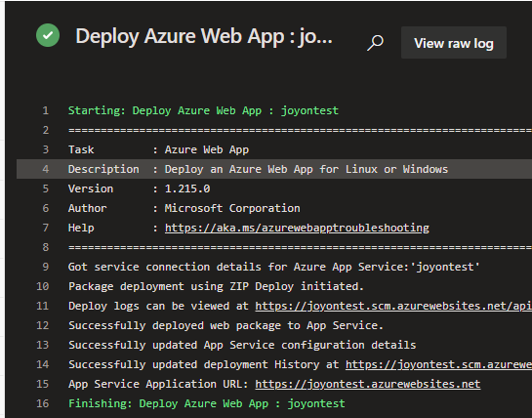Click line number 4 in the log
This screenshot has height=418, width=532.
(x=46, y=169)
